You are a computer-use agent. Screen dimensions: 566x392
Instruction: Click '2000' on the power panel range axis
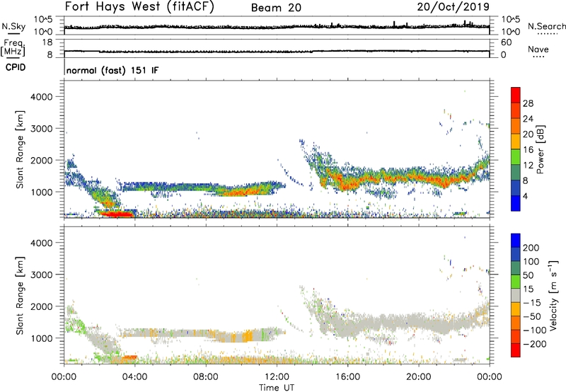click(x=42, y=160)
